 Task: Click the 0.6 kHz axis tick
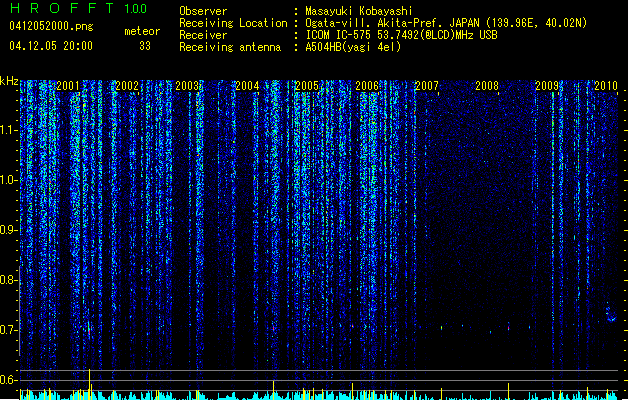pos(9,380)
